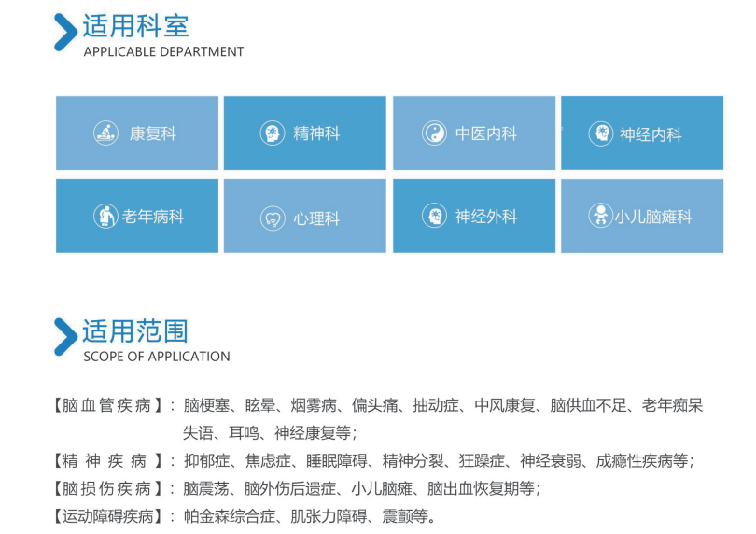Screen dimensions: 756x534
Task: Open the 精神科 department label
Action: pyautogui.click(x=316, y=133)
